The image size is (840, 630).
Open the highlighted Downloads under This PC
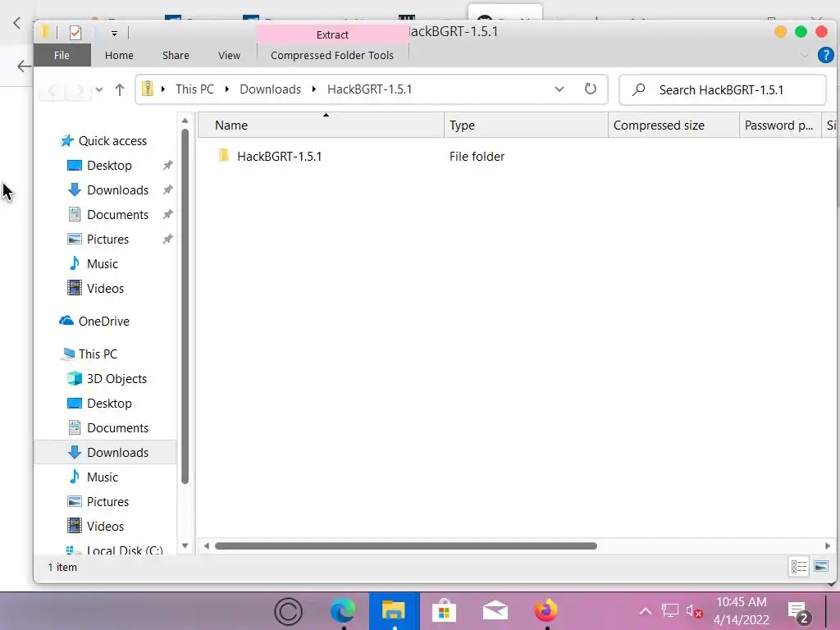(105, 453)
